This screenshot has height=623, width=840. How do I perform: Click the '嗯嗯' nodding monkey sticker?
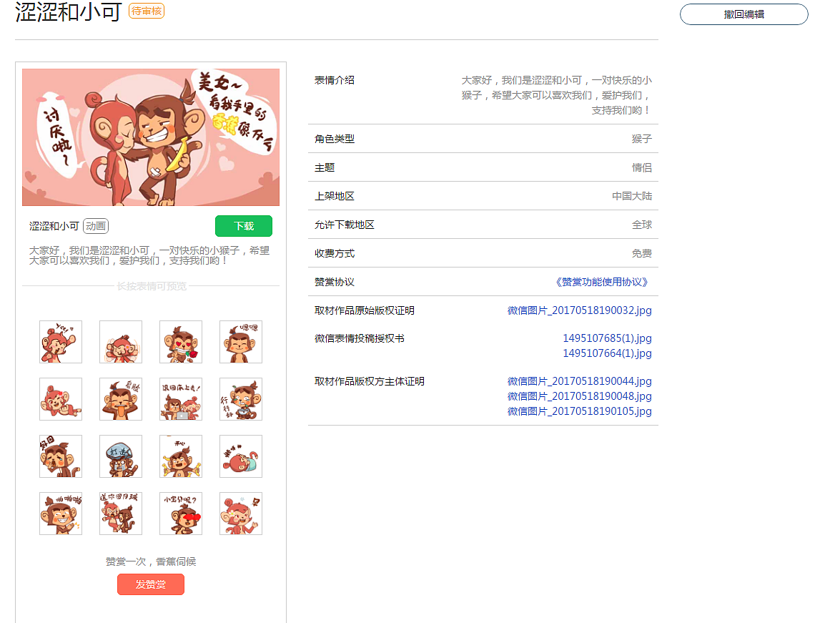240,342
